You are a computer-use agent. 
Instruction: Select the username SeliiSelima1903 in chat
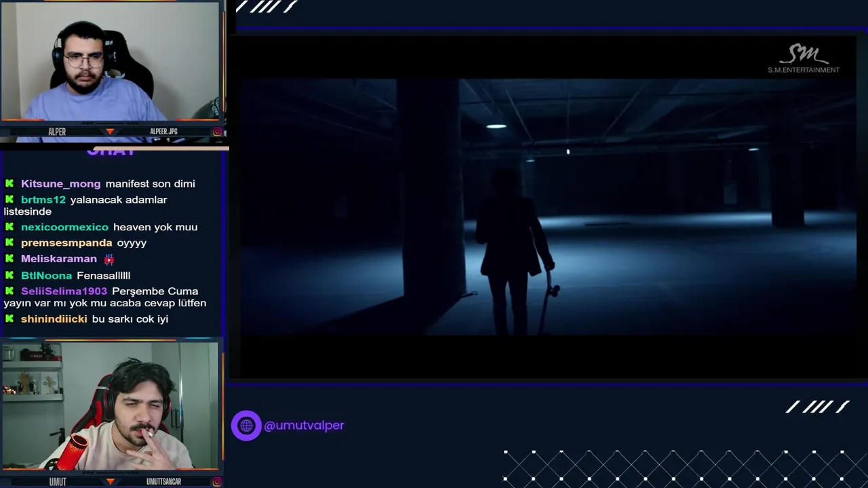(64, 291)
